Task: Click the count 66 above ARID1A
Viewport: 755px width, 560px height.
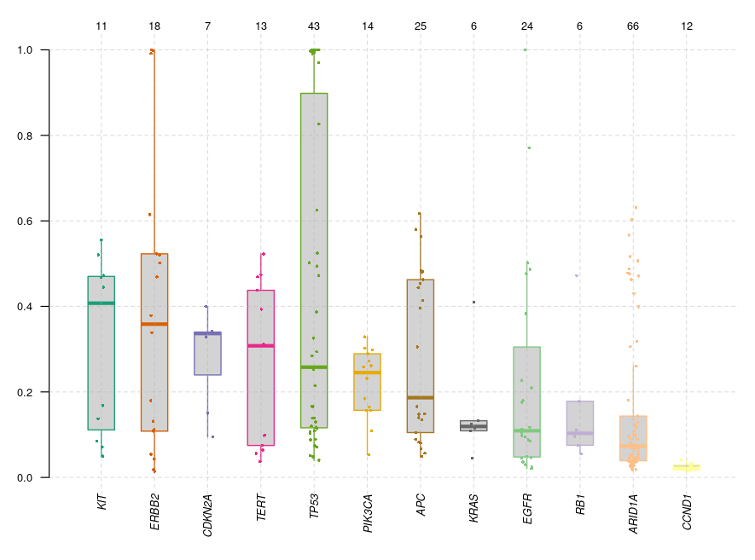Action: coord(633,27)
